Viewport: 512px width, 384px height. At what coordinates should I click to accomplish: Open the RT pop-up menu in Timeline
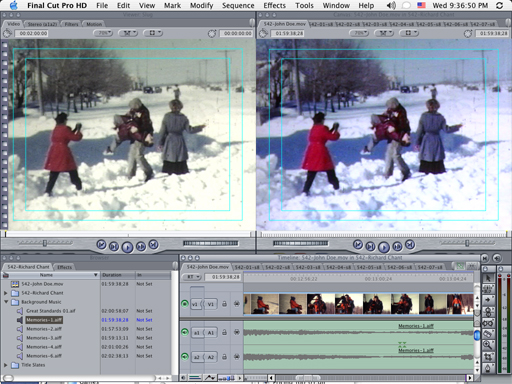click(192, 277)
